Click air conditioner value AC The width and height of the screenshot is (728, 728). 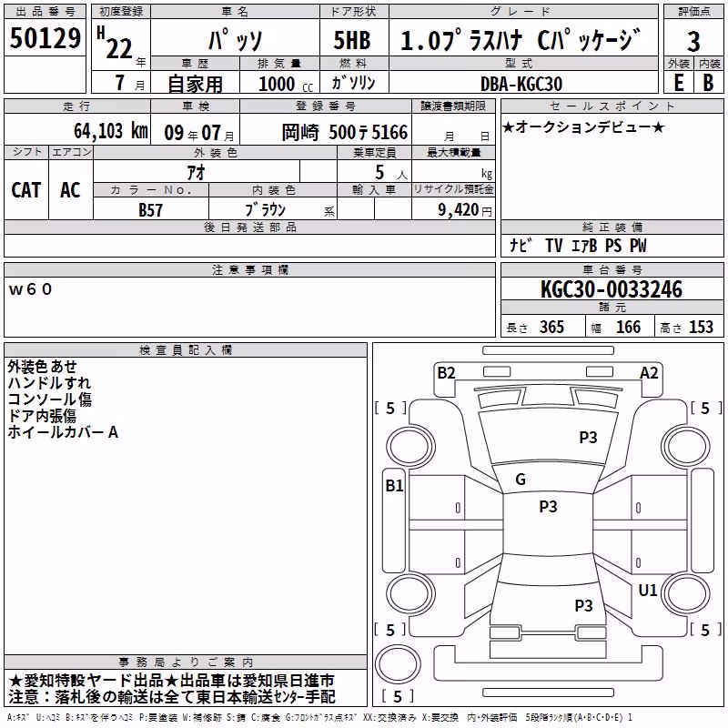[70, 190]
